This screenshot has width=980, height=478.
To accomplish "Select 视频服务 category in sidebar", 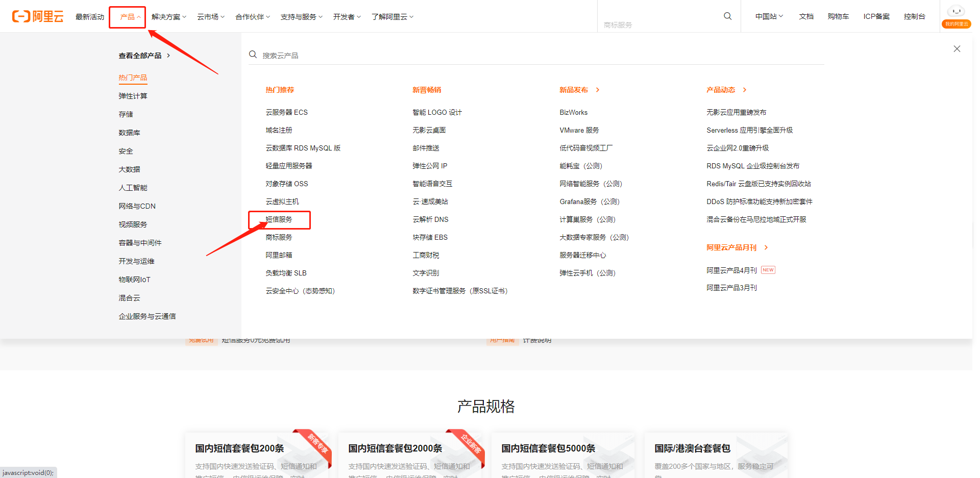I will [x=133, y=224].
